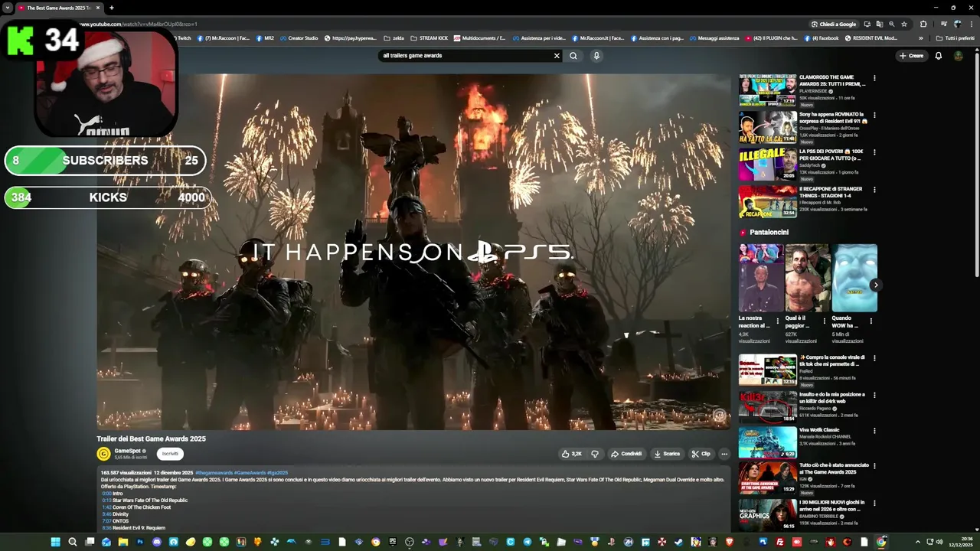The image size is (980, 551).
Task: Open the MR2 bookmark
Action: (264, 37)
